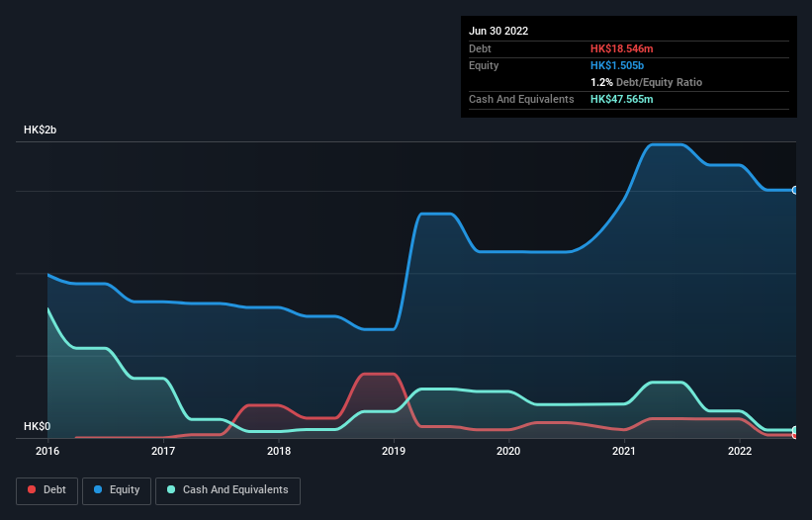The image size is (812, 520).
Task: Click the 2017 x-axis label
Action: coord(163,451)
